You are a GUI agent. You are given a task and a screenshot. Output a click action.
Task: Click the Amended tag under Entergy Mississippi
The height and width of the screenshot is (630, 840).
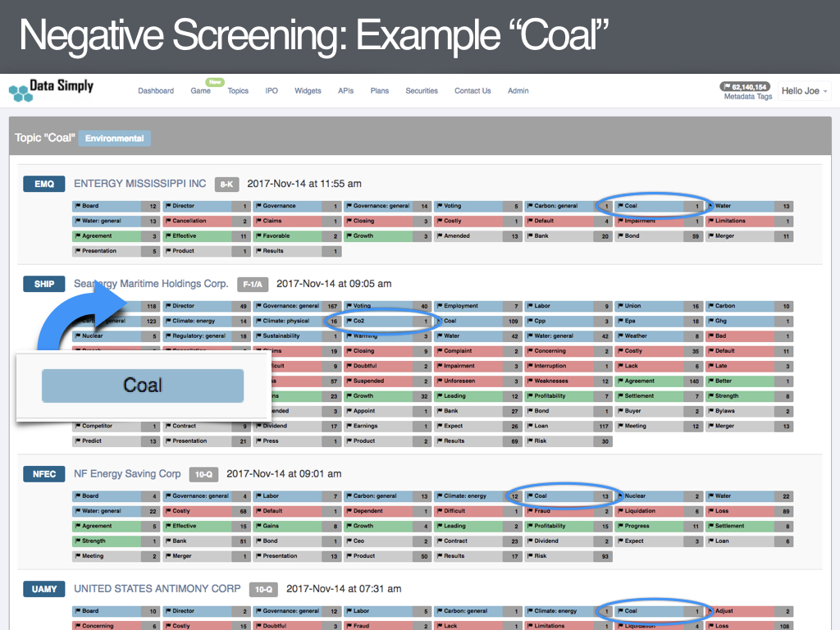(x=478, y=235)
